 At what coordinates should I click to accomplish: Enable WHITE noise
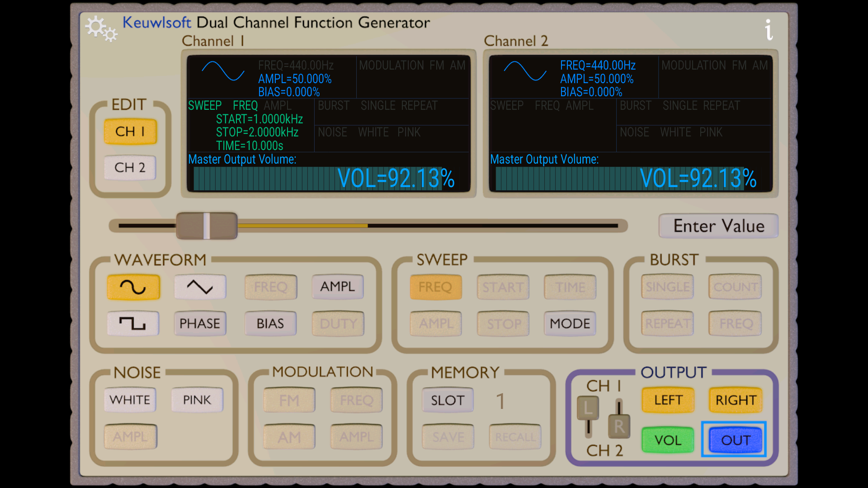[x=130, y=399]
